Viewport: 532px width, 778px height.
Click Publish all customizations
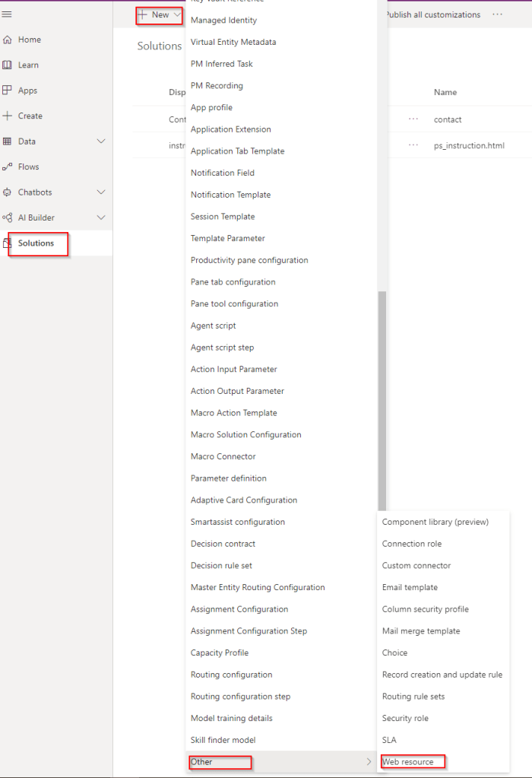(x=432, y=14)
